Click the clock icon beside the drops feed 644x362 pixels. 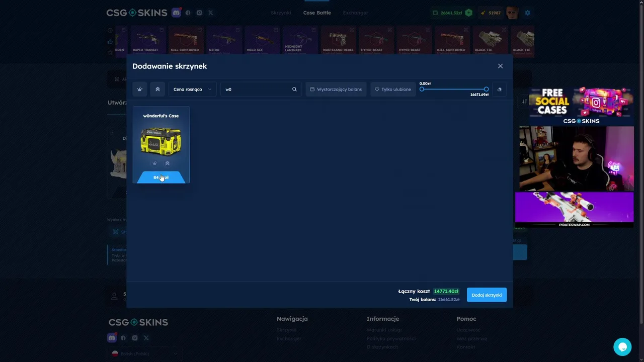110,31
